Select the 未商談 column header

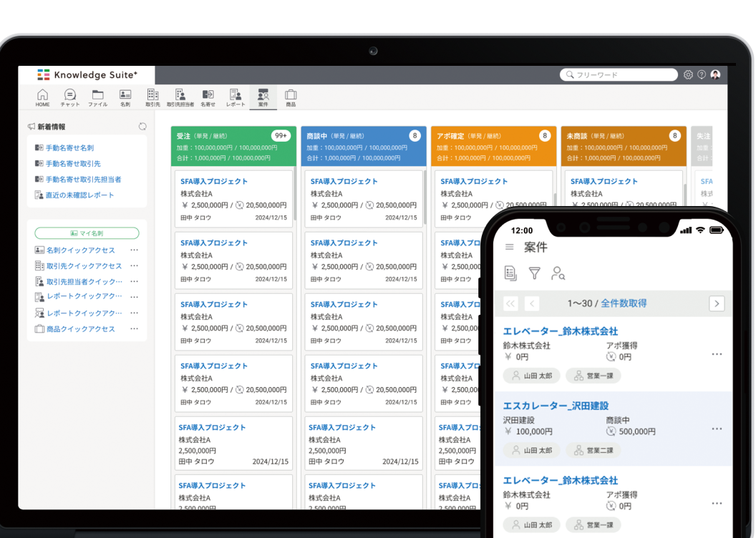pos(624,147)
